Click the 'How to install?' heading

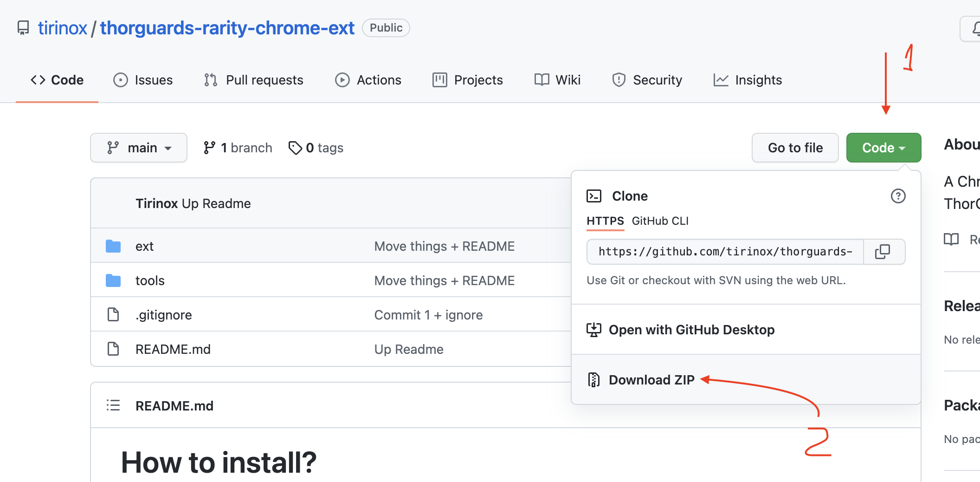click(x=219, y=462)
